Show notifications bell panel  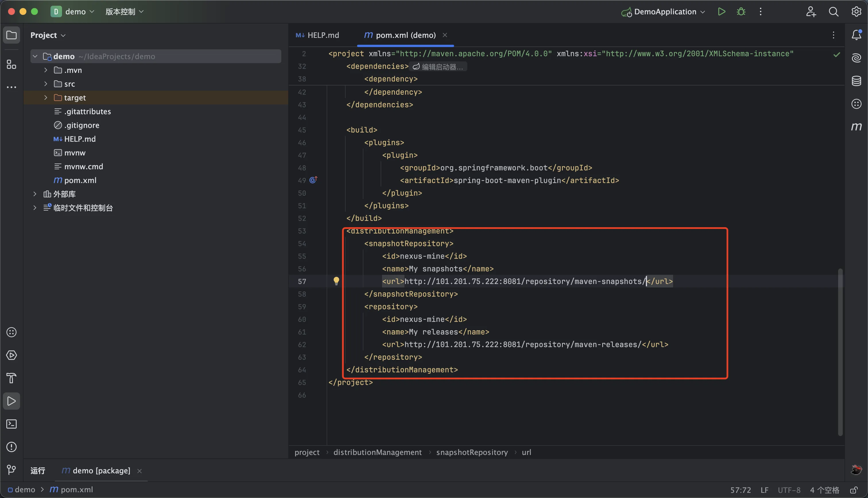(856, 35)
